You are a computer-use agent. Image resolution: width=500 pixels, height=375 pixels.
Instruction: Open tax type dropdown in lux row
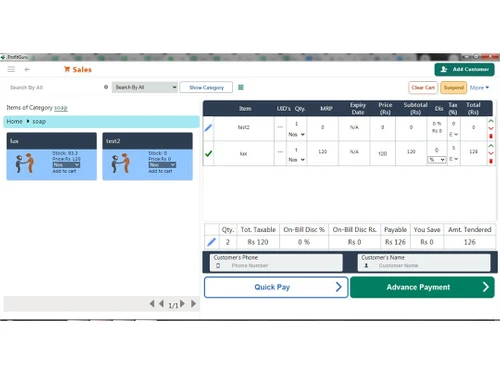[x=453, y=159]
